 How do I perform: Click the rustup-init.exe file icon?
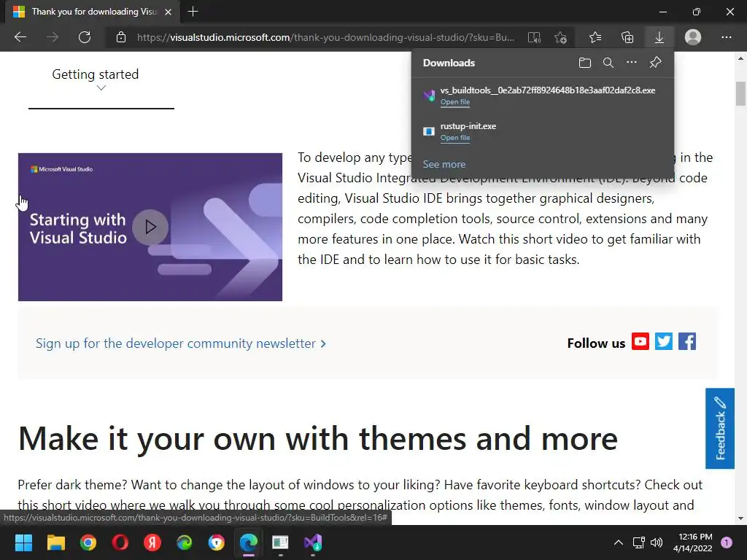429,131
